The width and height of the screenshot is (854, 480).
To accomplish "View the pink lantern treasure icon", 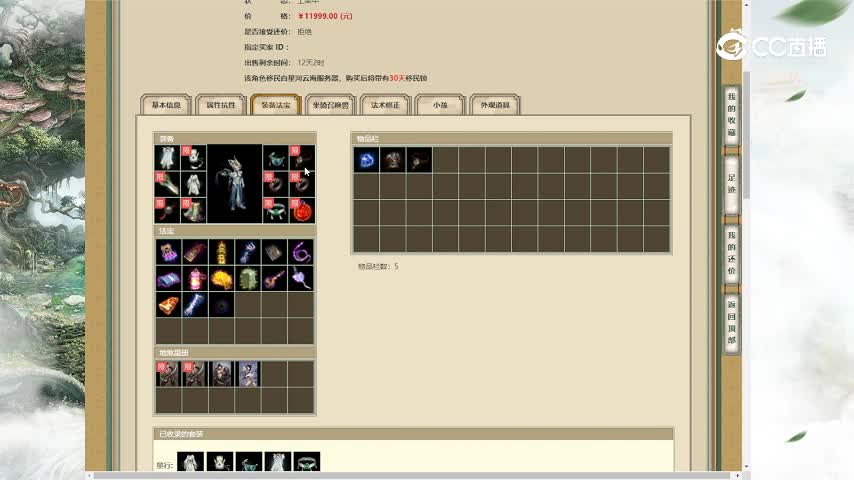I will coord(194,278).
